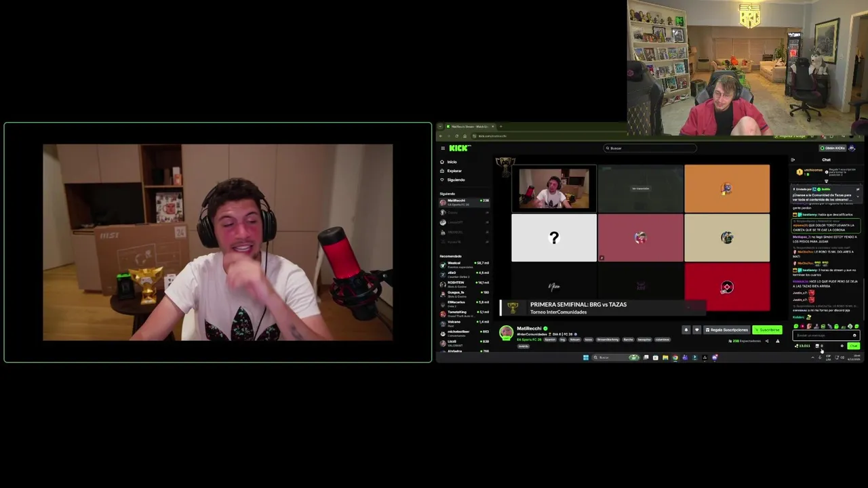The width and height of the screenshot is (868, 488).
Task: Collapse the chat panel with the arrow icon
Action: [793, 160]
